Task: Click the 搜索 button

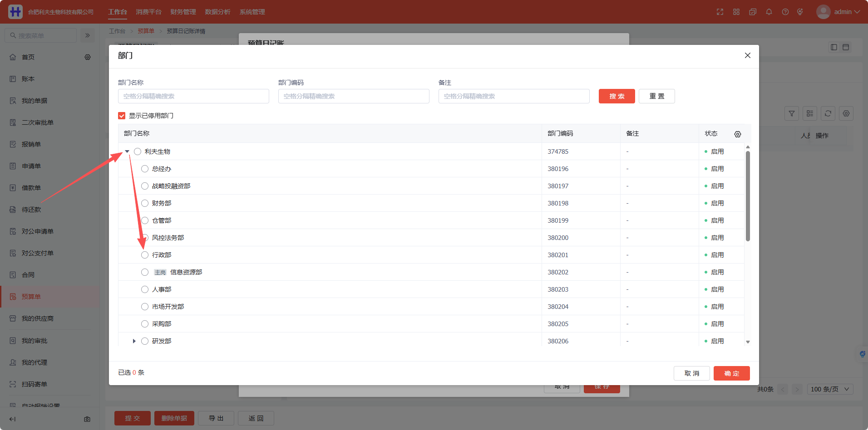Action: coord(617,96)
